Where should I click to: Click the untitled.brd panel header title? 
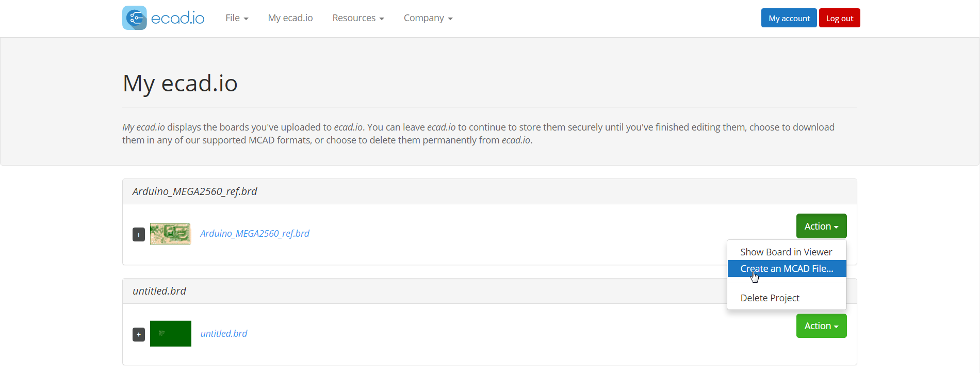pyautogui.click(x=159, y=291)
